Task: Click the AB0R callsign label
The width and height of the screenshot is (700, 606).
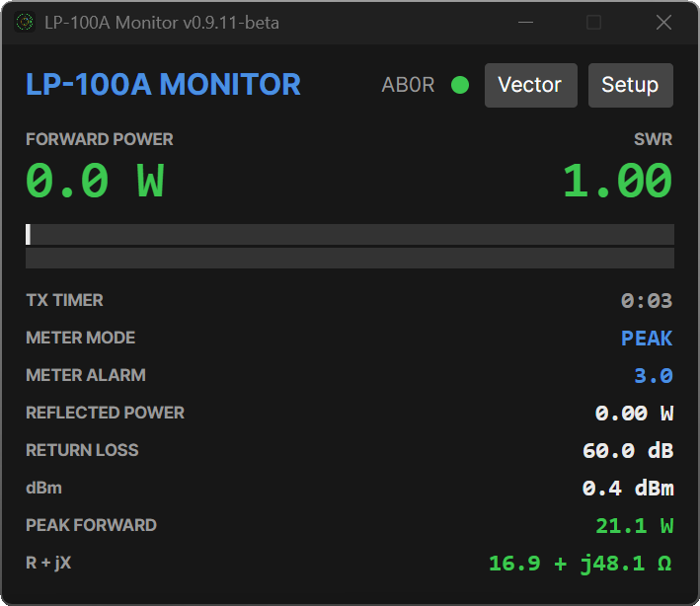Action: tap(408, 85)
